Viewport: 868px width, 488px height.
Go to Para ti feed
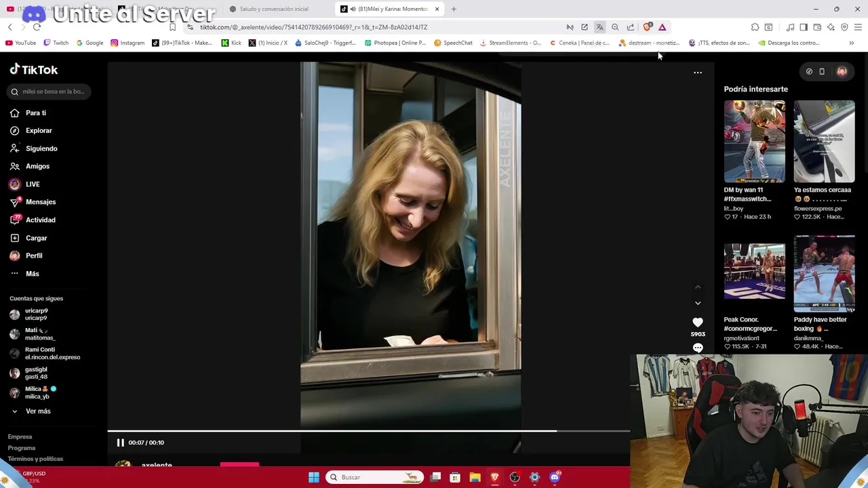click(x=28, y=113)
